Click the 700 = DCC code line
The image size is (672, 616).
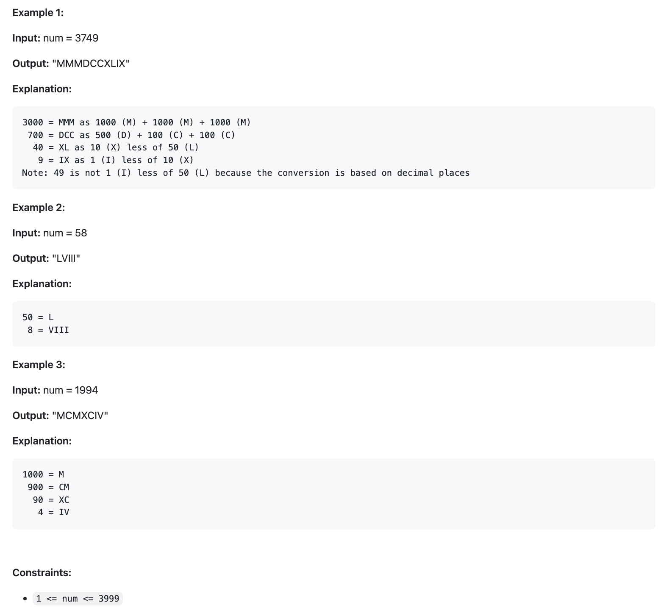(131, 135)
